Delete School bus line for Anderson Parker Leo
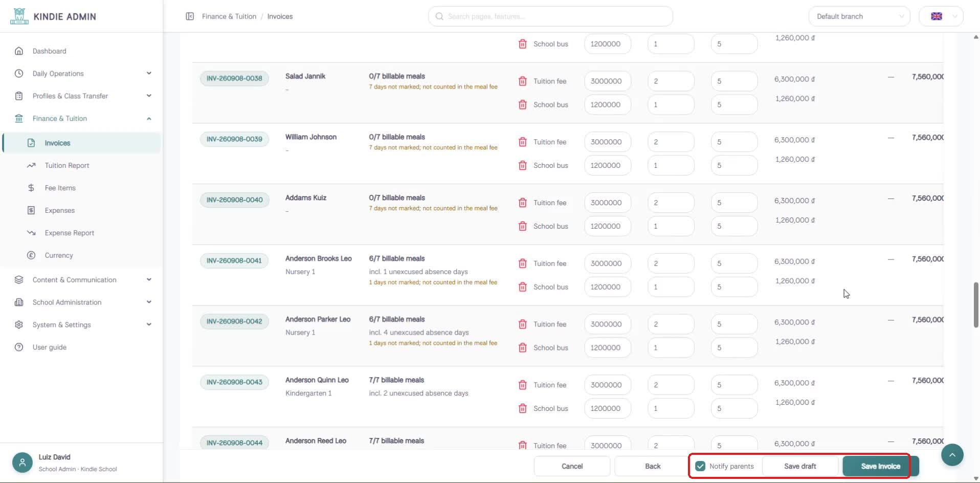The height and width of the screenshot is (483, 980). pos(522,347)
